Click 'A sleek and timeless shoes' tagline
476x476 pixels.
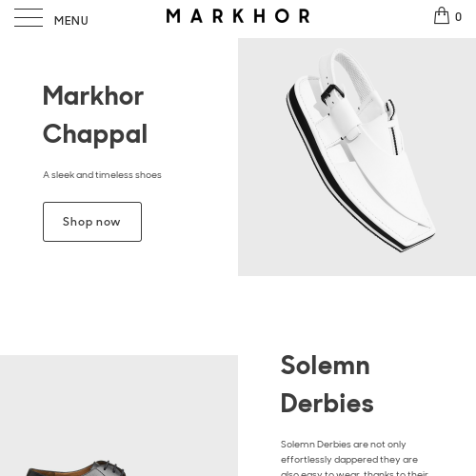coord(102,175)
